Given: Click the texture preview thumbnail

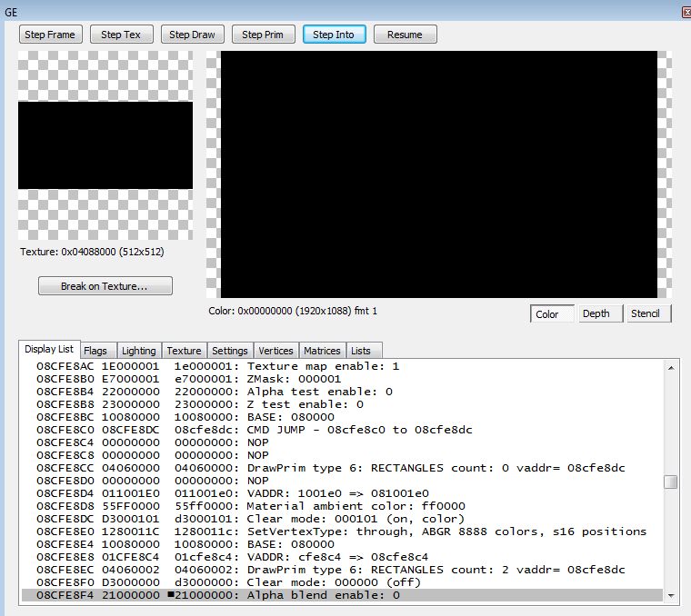Looking at the screenshot, I should pos(105,145).
